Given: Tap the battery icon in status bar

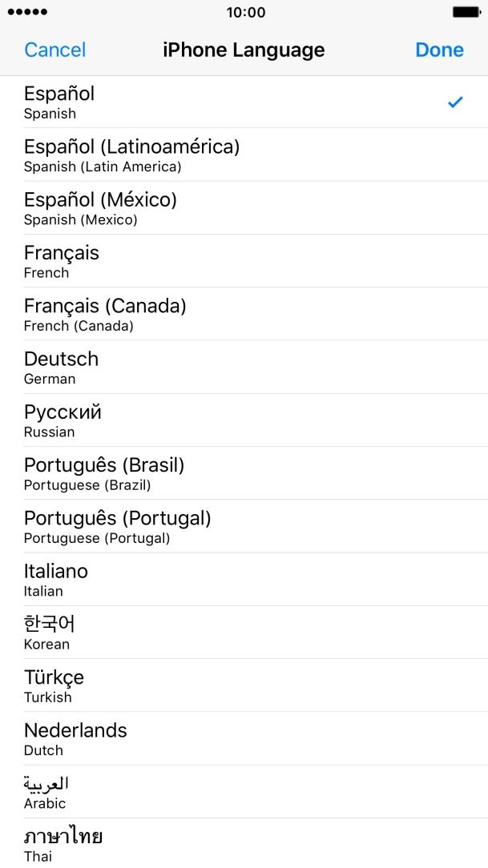Looking at the screenshot, I should [x=466, y=12].
